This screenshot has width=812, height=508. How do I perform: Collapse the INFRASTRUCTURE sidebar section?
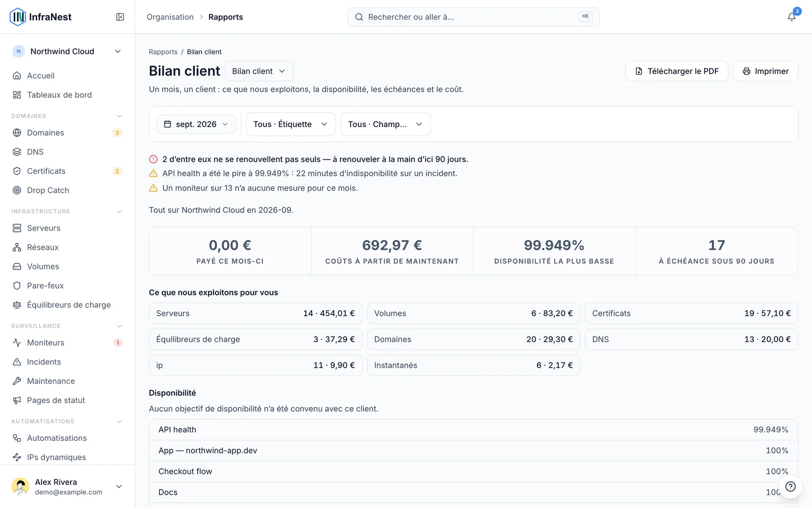(x=119, y=211)
